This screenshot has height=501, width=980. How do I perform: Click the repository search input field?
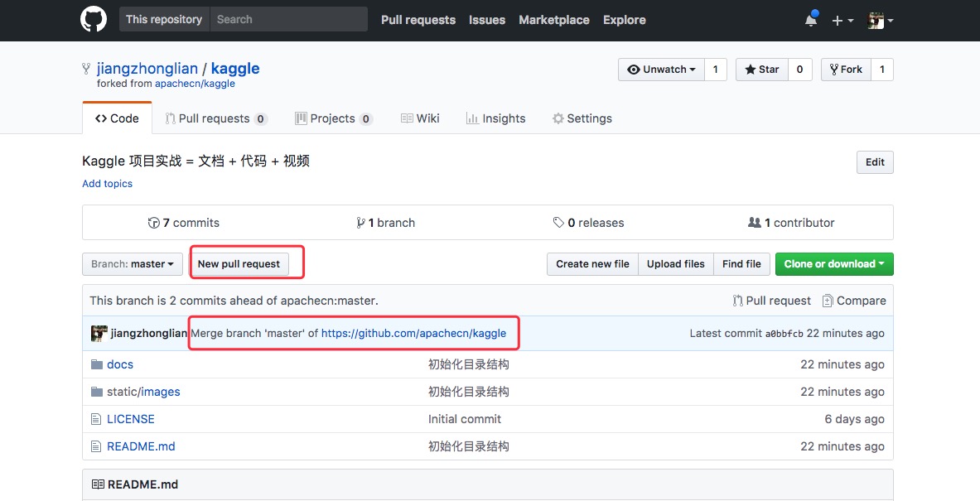pyautogui.click(x=288, y=20)
